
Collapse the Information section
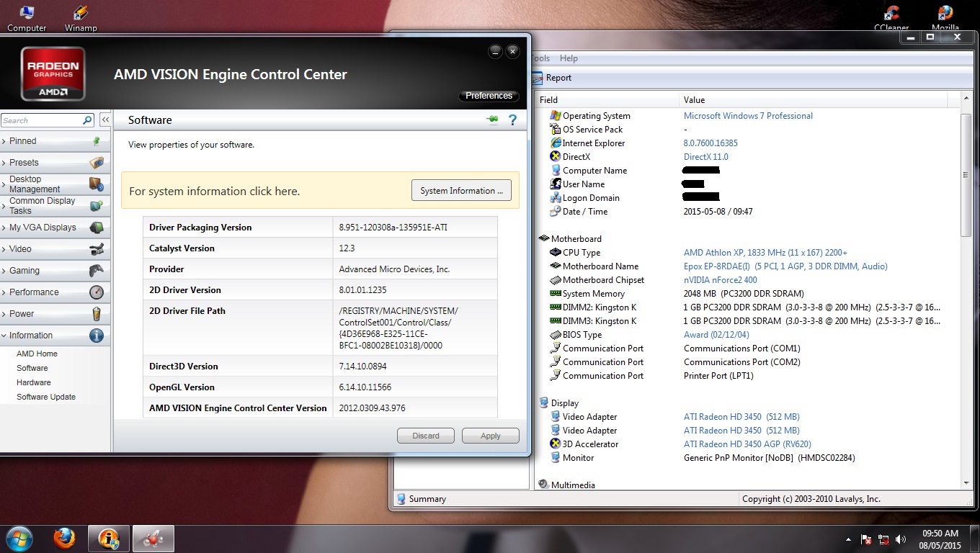pos(55,336)
